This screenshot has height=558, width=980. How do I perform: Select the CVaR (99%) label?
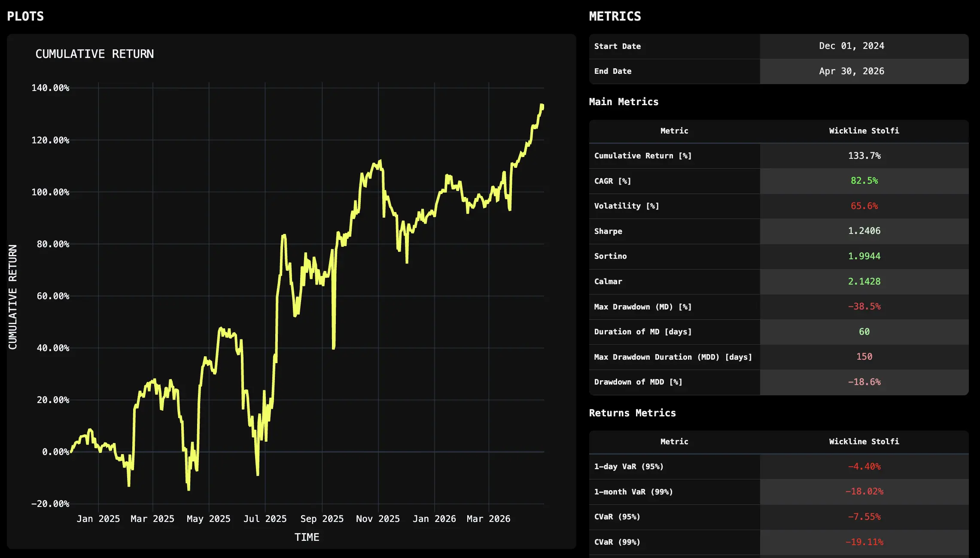pyautogui.click(x=617, y=542)
